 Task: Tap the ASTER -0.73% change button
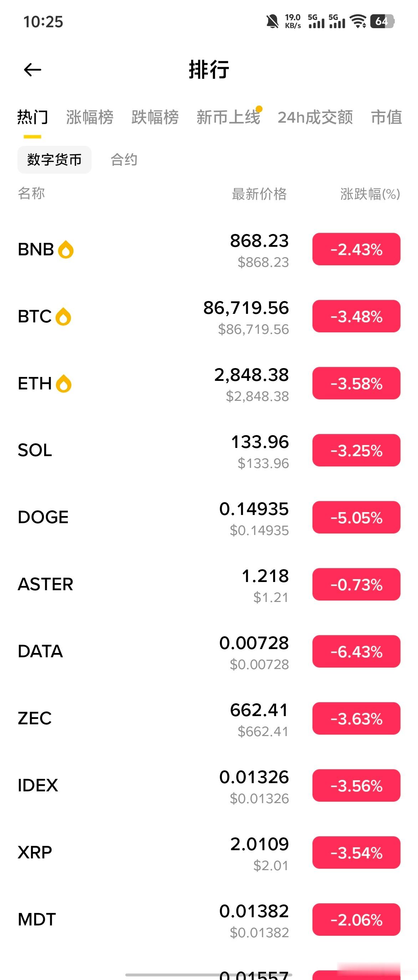point(356,585)
